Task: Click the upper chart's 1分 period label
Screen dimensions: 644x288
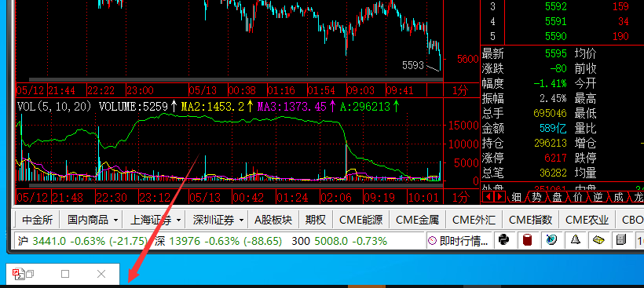Action: [x=460, y=90]
